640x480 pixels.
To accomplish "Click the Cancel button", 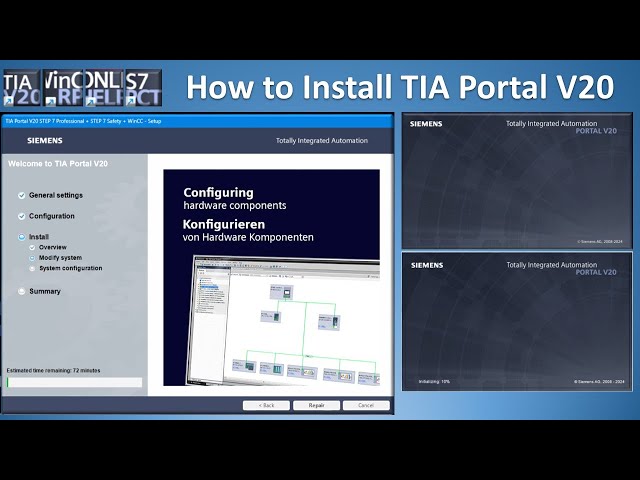I will click(366, 405).
